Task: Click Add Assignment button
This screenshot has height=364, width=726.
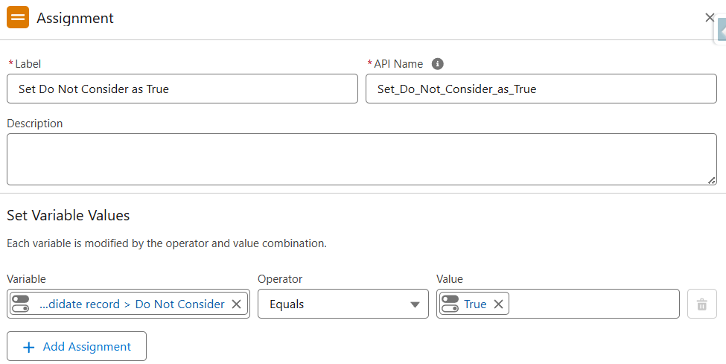Action: tap(77, 346)
